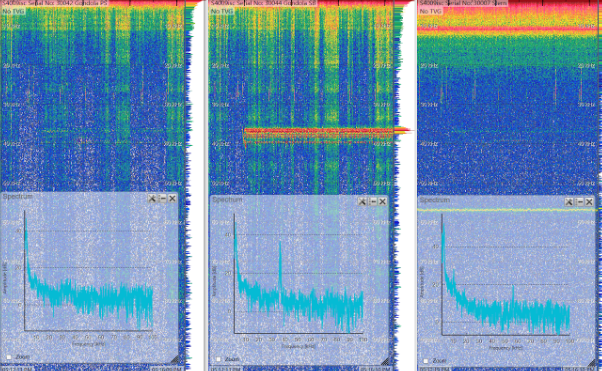Select the Gondola SB serial header text

point(264,3)
